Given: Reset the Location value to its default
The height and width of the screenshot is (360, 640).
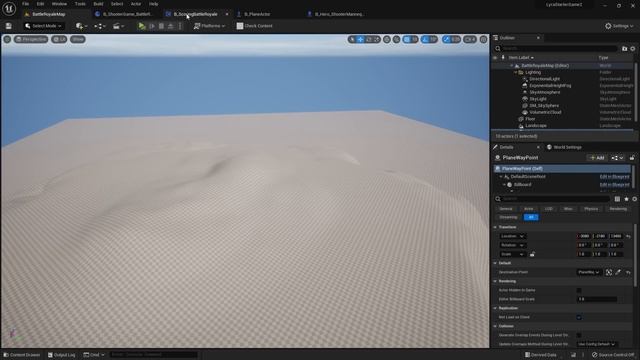Looking at the screenshot, I should click(x=628, y=236).
